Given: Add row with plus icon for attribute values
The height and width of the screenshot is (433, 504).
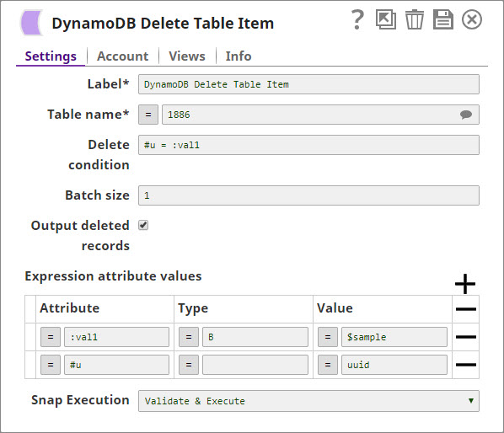Looking at the screenshot, I should pyautogui.click(x=465, y=284).
